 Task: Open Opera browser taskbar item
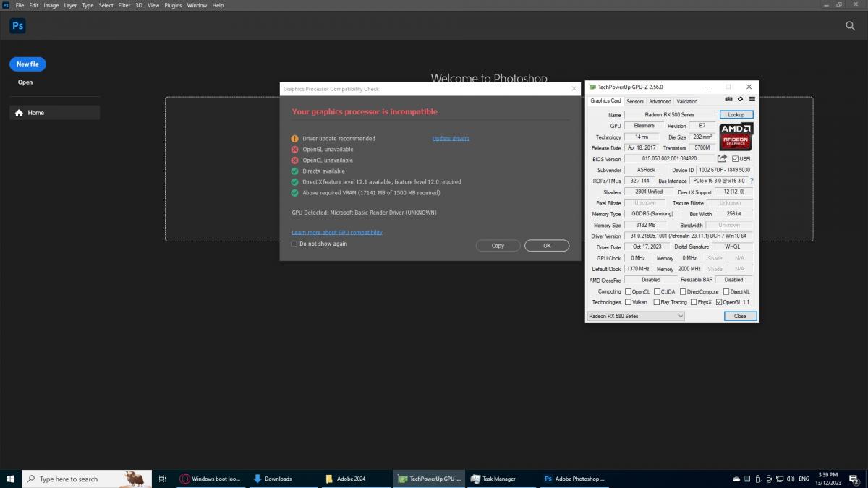click(212, 479)
